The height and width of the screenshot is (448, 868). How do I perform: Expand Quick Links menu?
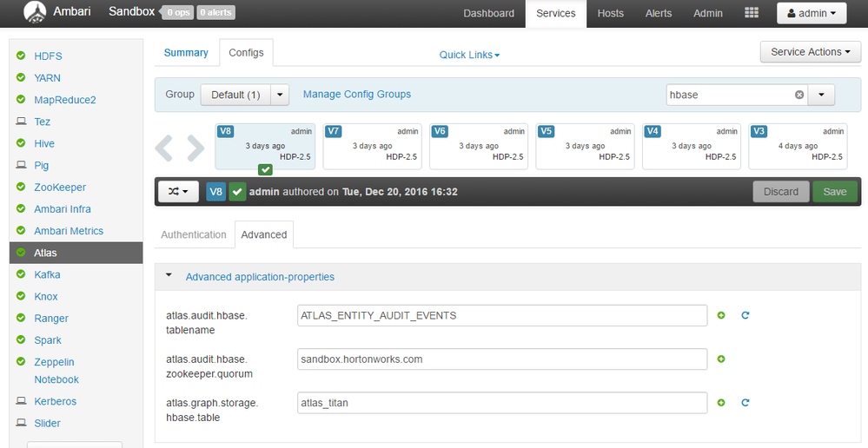(x=469, y=55)
